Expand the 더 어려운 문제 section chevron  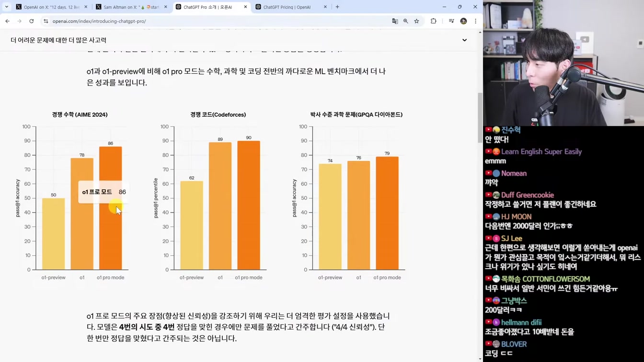click(x=464, y=40)
